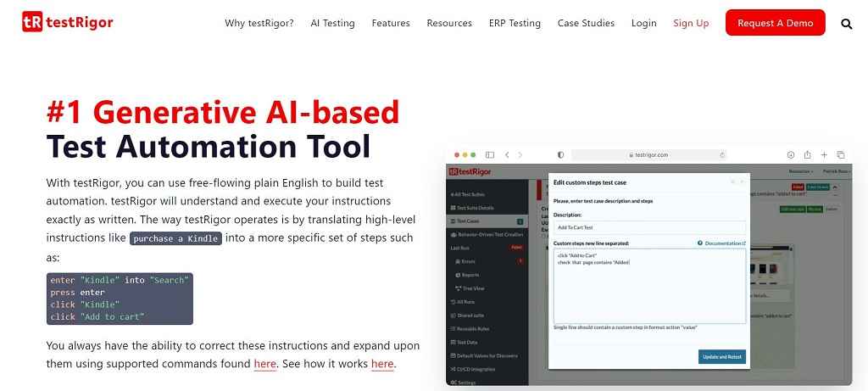868x391 pixels.
Task: Click the testRigor logo inside the app screenshot
Action: tap(470, 171)
